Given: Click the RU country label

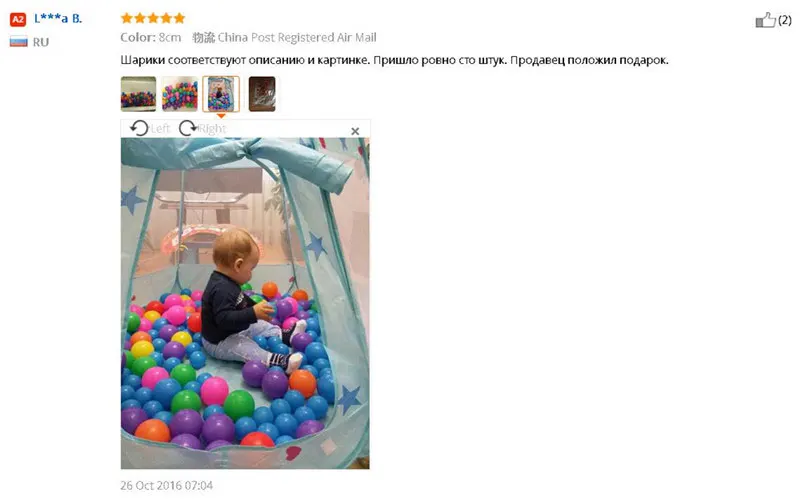Looking at the screenshot, I should pyautogui.click(x=41, y=42).
